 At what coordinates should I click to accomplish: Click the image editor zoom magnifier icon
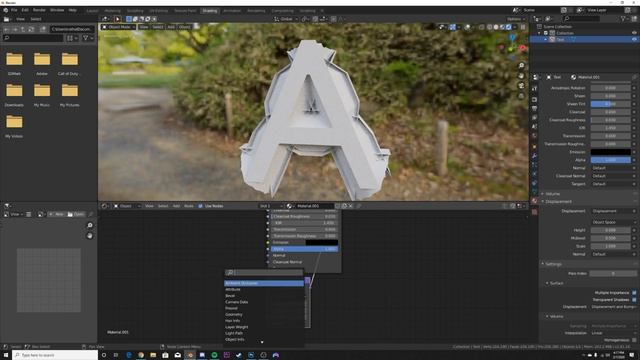click(90, 225)
